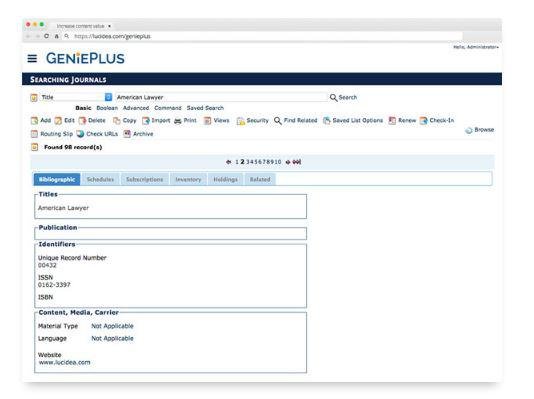Click the Add record icon
This screenshot has height=399, width=534.
coord(34,121)
